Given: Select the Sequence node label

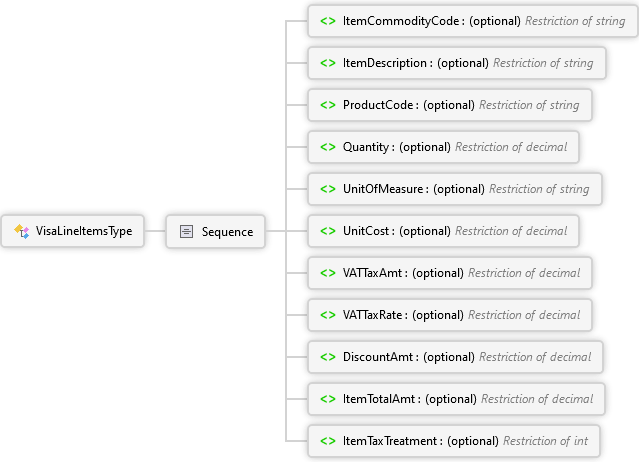Looking at the screenshot, I should point(227,232).
